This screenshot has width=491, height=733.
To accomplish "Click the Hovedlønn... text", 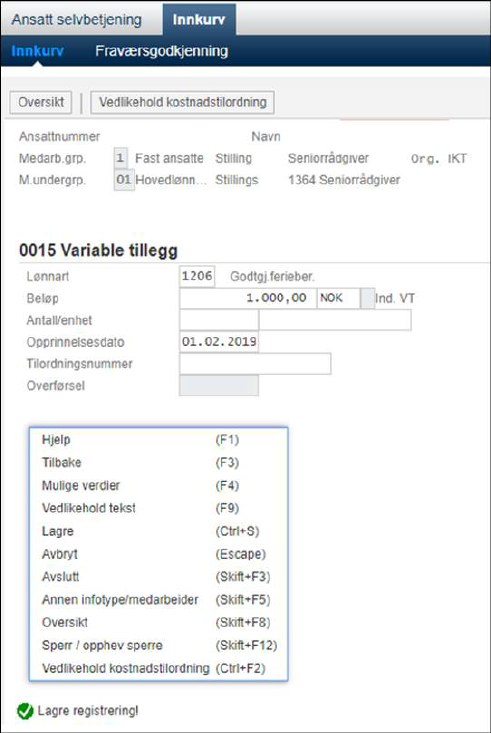I will pyautogui.click(x=171, y=180).
